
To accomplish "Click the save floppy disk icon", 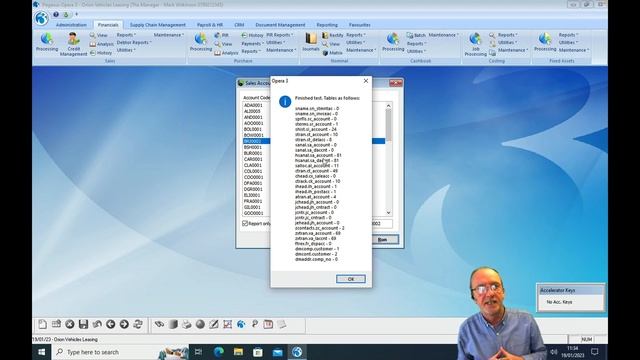I will [x=83, y=324].
